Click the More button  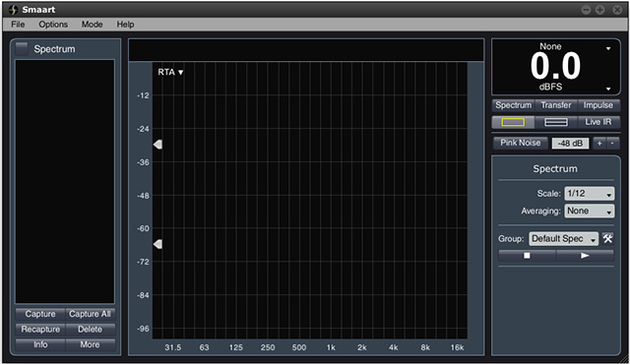[x=90, y=344]
